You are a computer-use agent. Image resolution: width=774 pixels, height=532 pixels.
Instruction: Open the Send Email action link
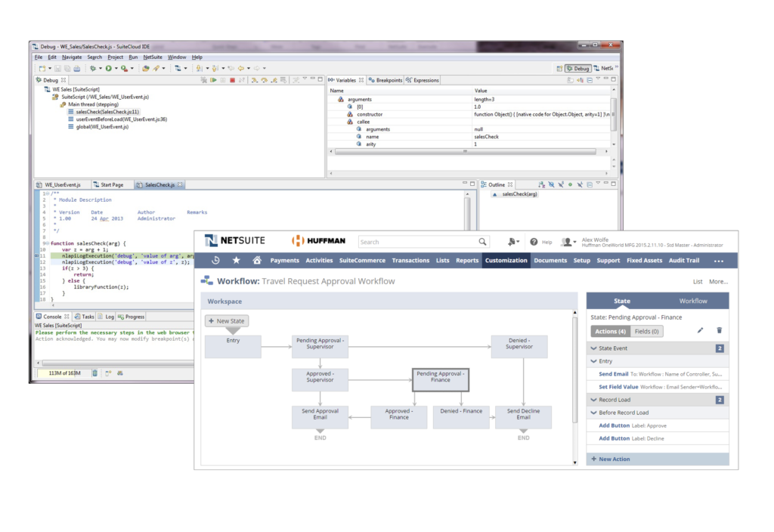(x=613, y=374)
